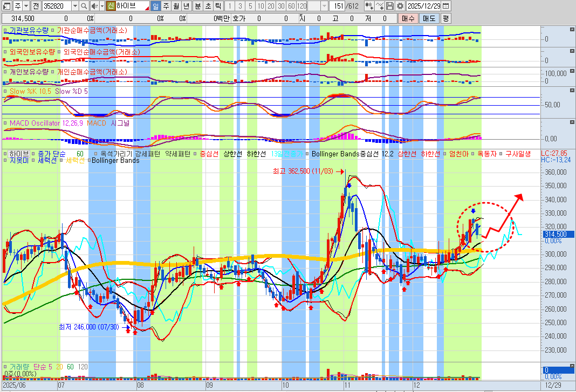
Task: Toggle the Slow %K indicator marker
Action: [x=5, y=92]
